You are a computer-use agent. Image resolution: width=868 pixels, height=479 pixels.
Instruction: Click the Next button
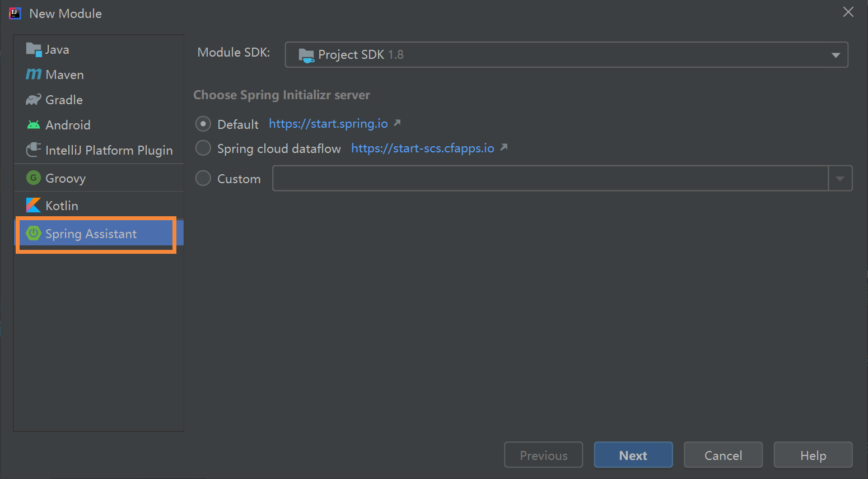point(633,455)
